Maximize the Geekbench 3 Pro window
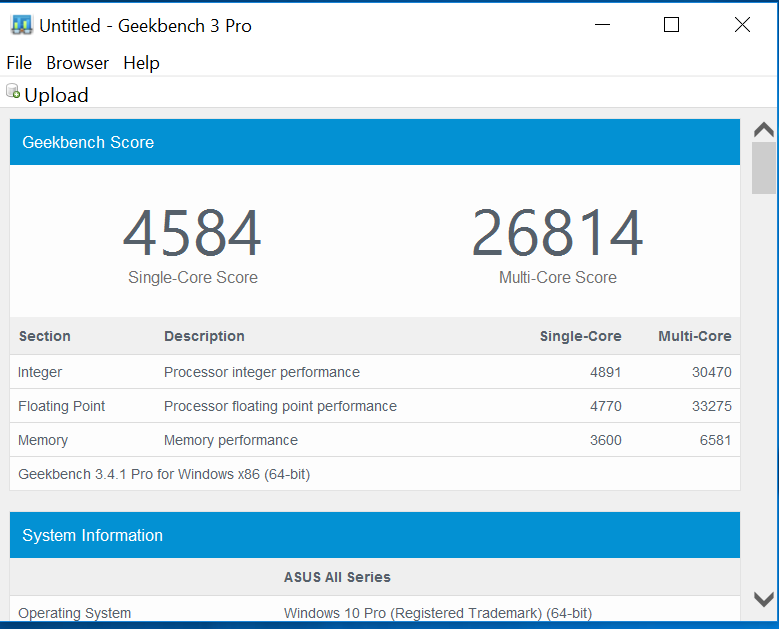The height and width of the screenshot is (629, 779). tap(671, 25)
